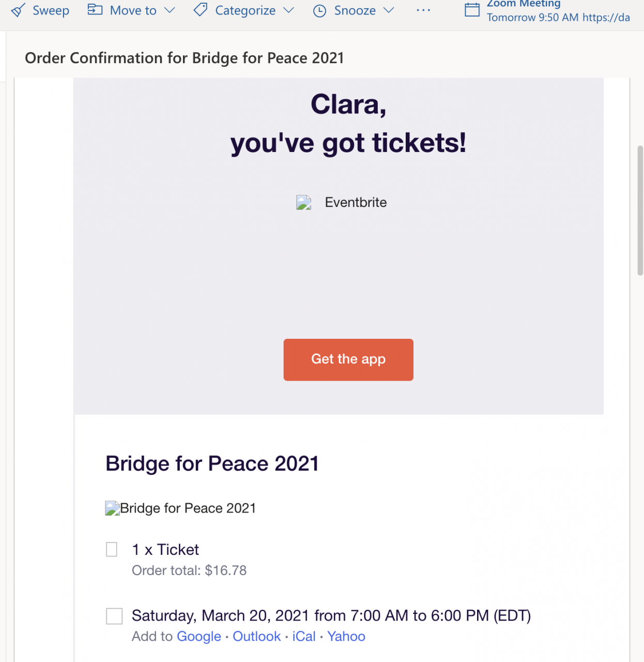The width and height of the screenshot is (644, 662).
Task: Click the box beside the Saturday event date
Action: point(114,616)
